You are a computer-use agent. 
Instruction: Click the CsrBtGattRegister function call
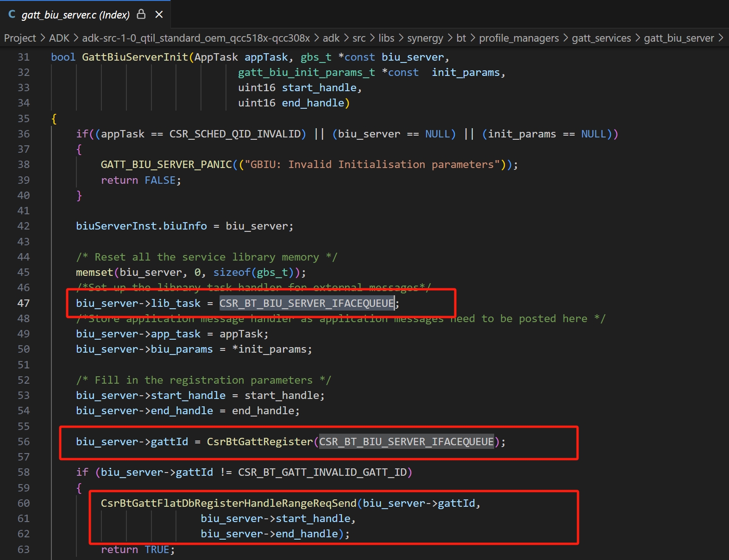pyautogui.click(x=259, y=442)
